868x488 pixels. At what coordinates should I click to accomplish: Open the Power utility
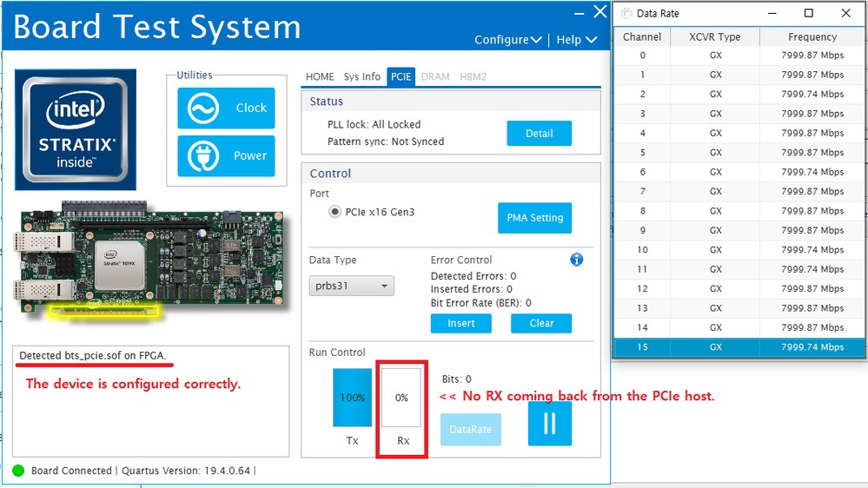point(226,156)
